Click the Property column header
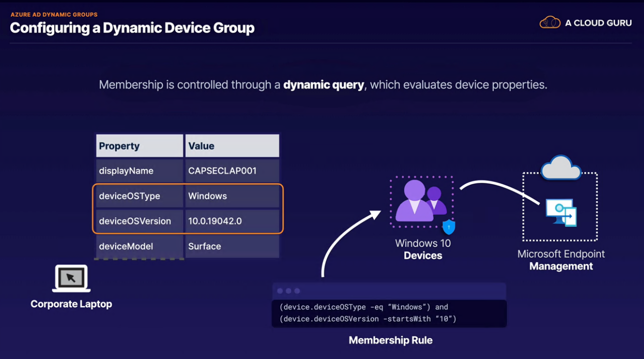The width and height of the screenshot is (644, 359). click(139, 146)
